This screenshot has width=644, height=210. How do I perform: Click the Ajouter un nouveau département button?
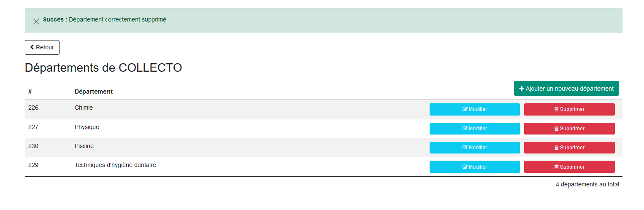(566, 89)
